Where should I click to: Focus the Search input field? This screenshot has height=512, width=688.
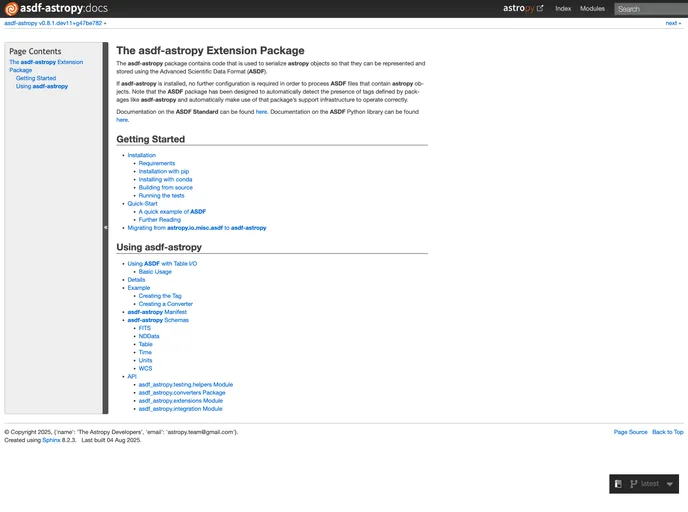[651, 9]
